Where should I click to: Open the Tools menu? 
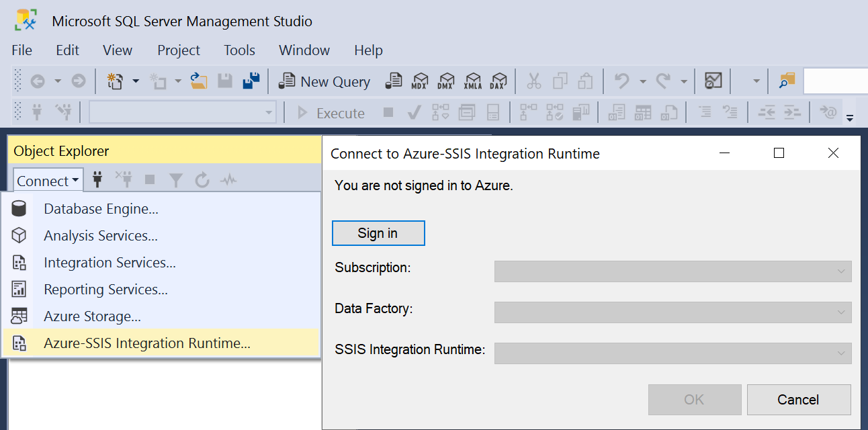239,50
